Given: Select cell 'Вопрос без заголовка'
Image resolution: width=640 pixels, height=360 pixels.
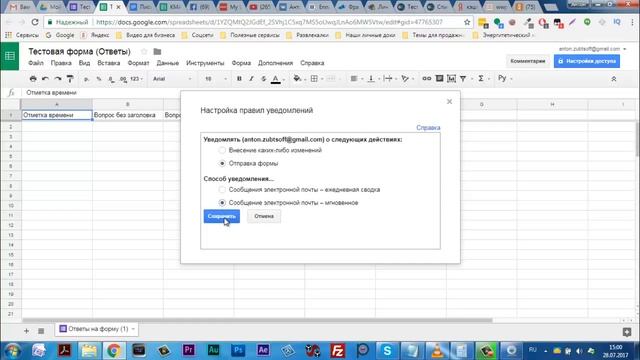Looking at the screenshot, I should coord(128,115).
